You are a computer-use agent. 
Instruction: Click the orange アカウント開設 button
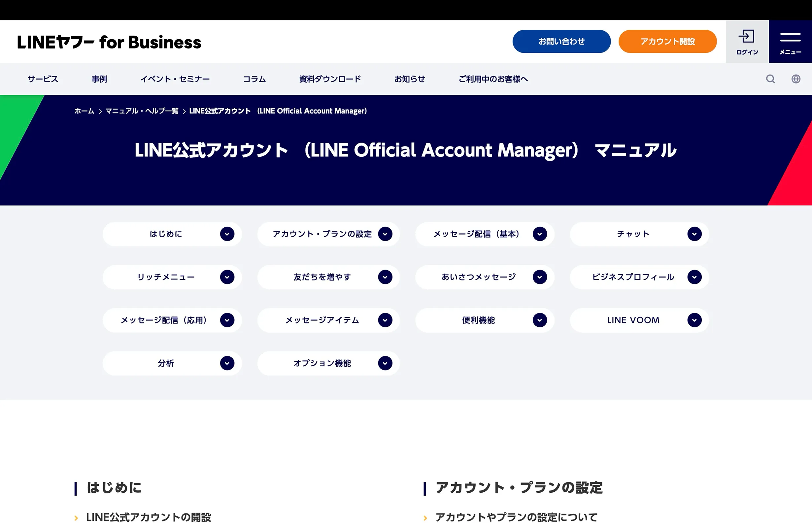668,41
